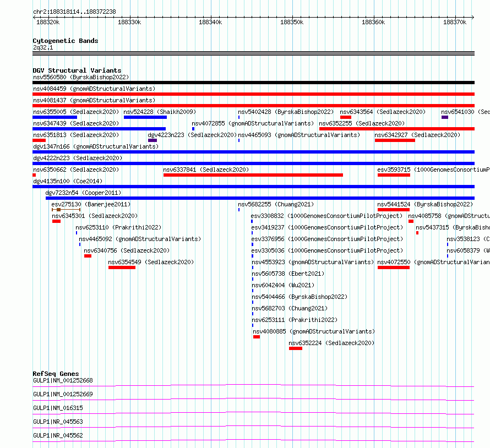490x448 pixels.
Task: Click nsv5404466 (ByrskaBishop2022) label
Action: coord(300,297)
